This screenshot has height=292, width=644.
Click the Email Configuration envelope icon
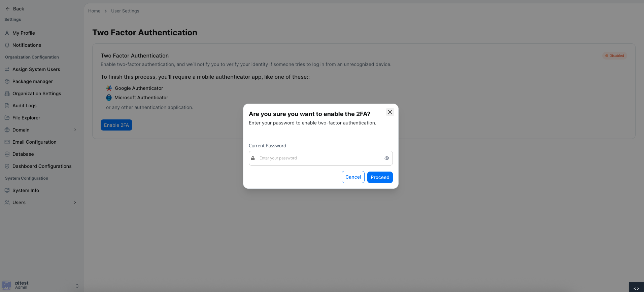pos(7,142)
